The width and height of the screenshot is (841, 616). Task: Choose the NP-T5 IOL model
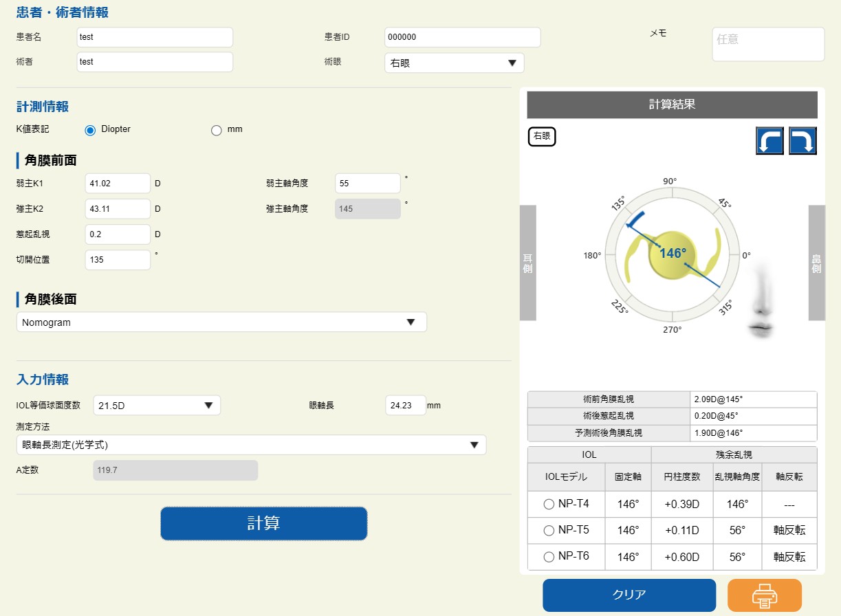549,530
